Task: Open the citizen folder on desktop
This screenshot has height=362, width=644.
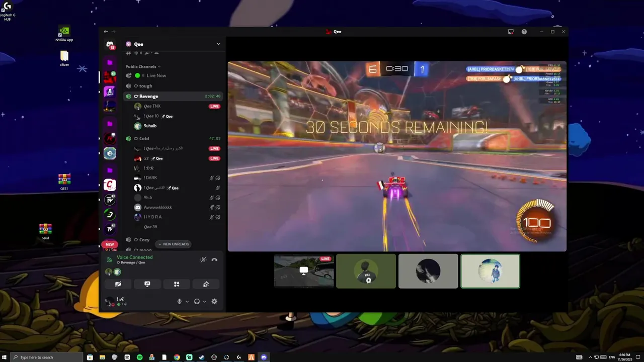Action: point(64,58)
